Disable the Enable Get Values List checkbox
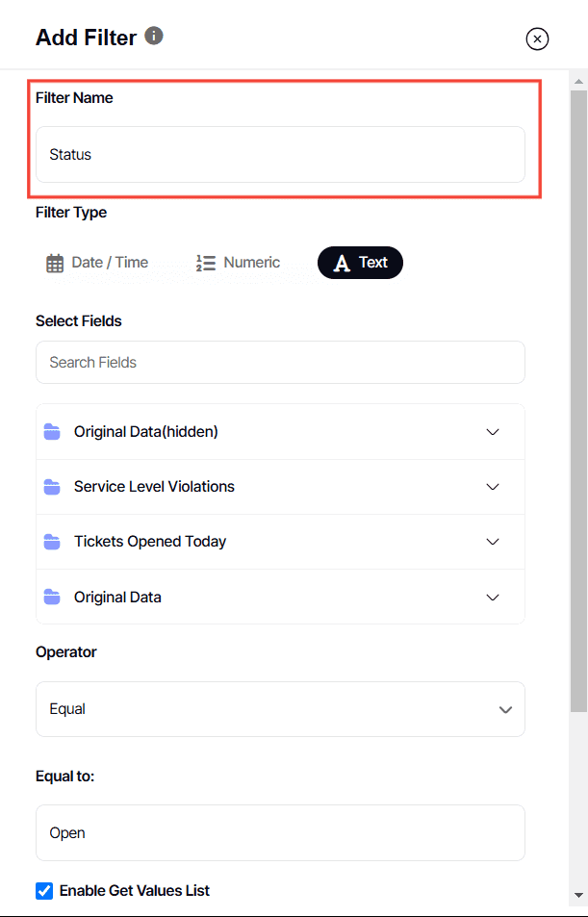588x917 pixels. 43,890
